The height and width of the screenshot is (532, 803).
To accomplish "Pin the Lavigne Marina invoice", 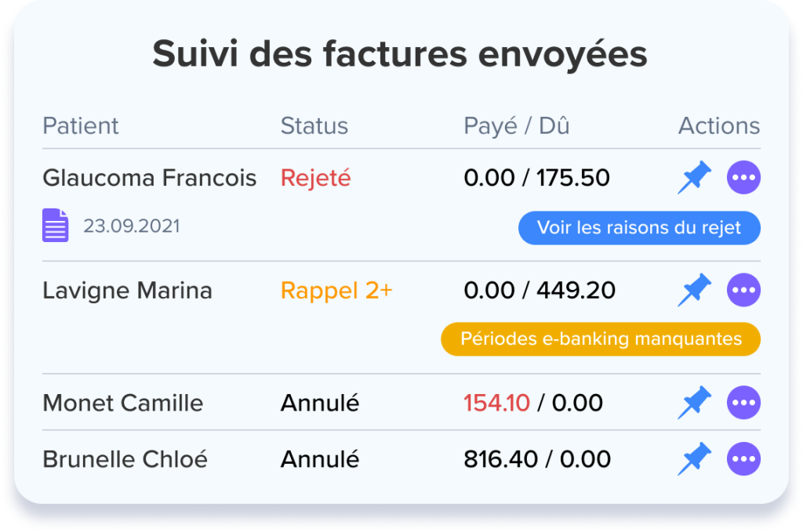I will click(x=694, y=291).
